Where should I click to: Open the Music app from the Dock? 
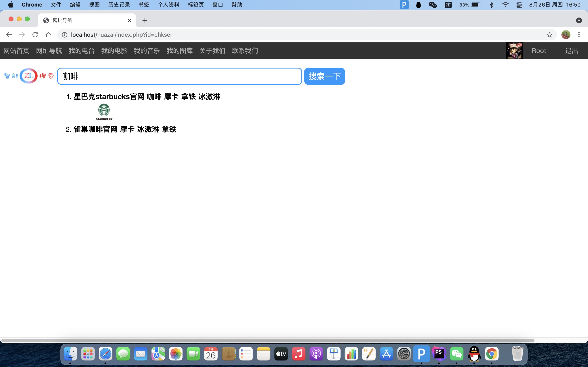point(298,354)
